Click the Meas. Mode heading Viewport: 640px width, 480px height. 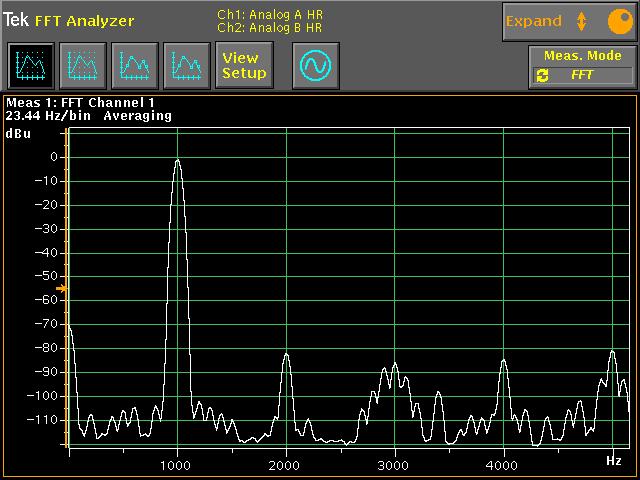(x=582, y=56)
